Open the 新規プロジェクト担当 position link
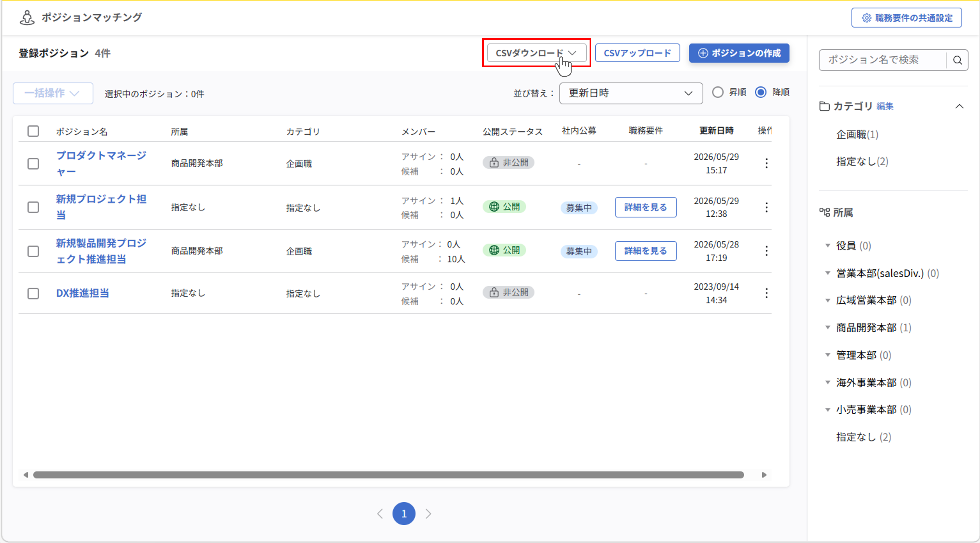Screen dimensions: 980x543 [101, 207]
